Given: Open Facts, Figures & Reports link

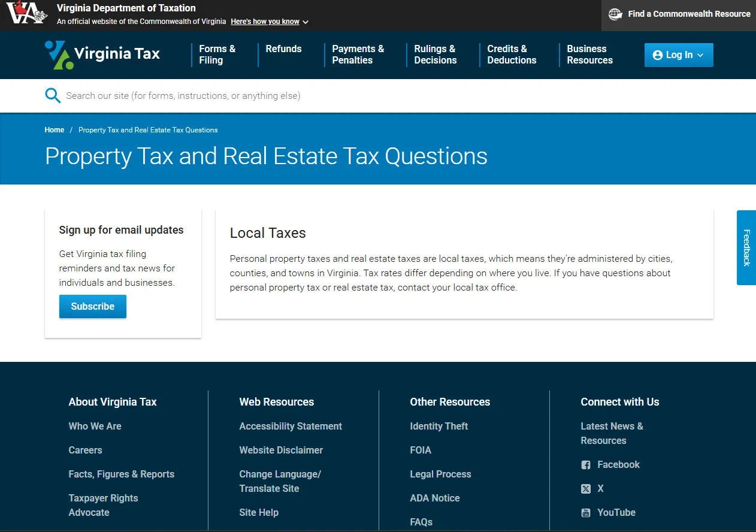Looking at the screenshot, I should pos(122,474).
